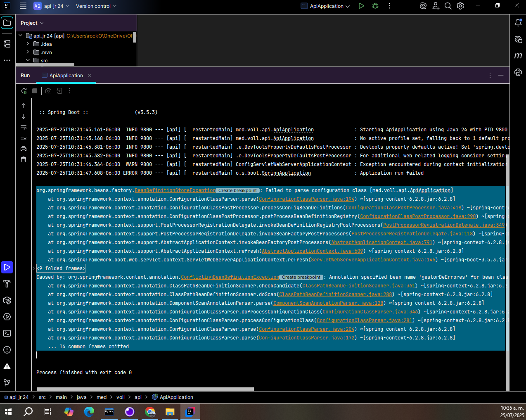Screen dimensions: 526x420
Task: Open ConflictingBeanDefinitionException link
Action: click(x=230, y=277)
